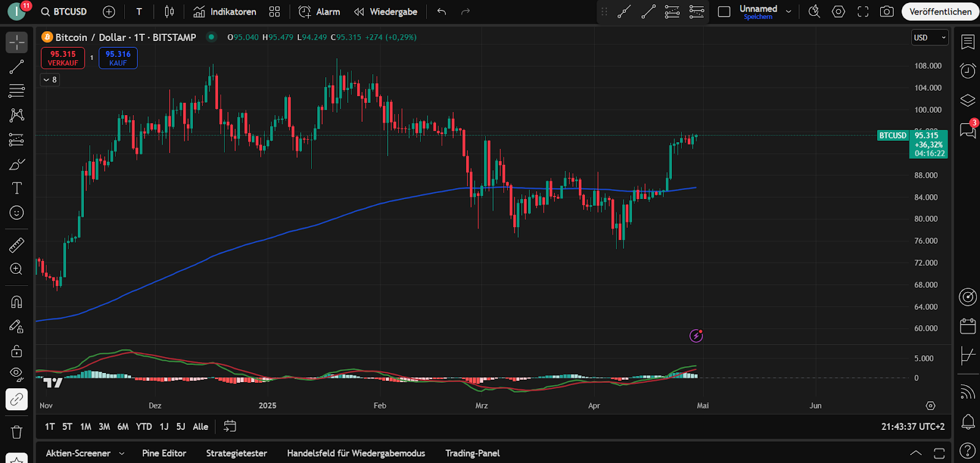Open chats with 3 notifications

(968, 129)
